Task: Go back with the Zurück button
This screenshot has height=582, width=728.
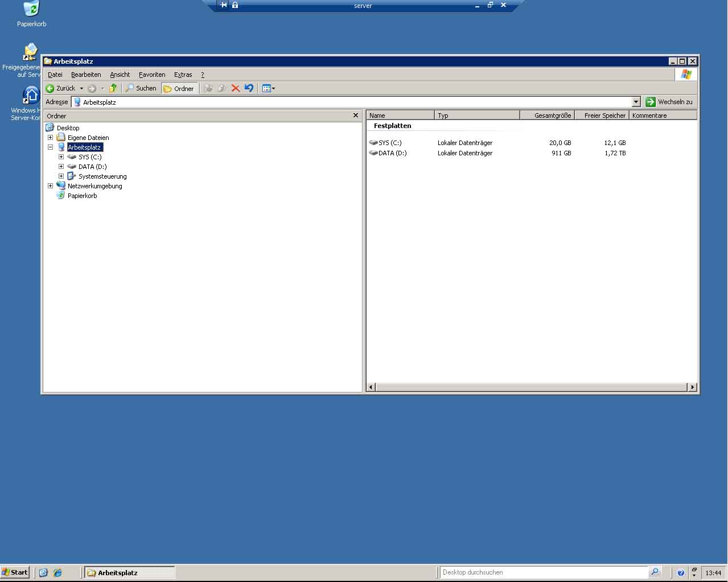Action: pos(60,88)
